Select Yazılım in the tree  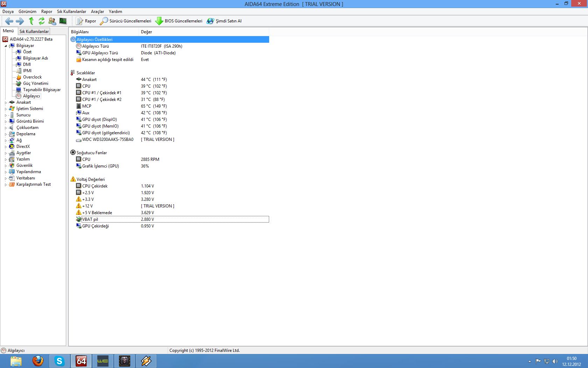[23, 159]
